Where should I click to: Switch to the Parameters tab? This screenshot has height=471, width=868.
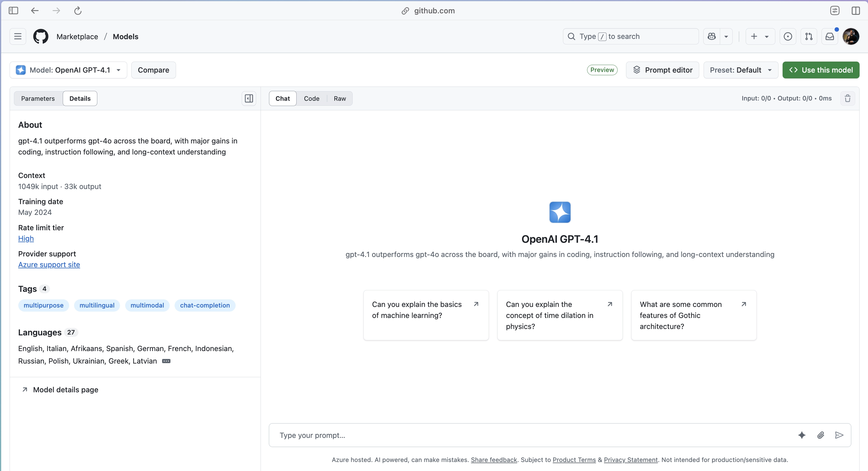[38, 98]
